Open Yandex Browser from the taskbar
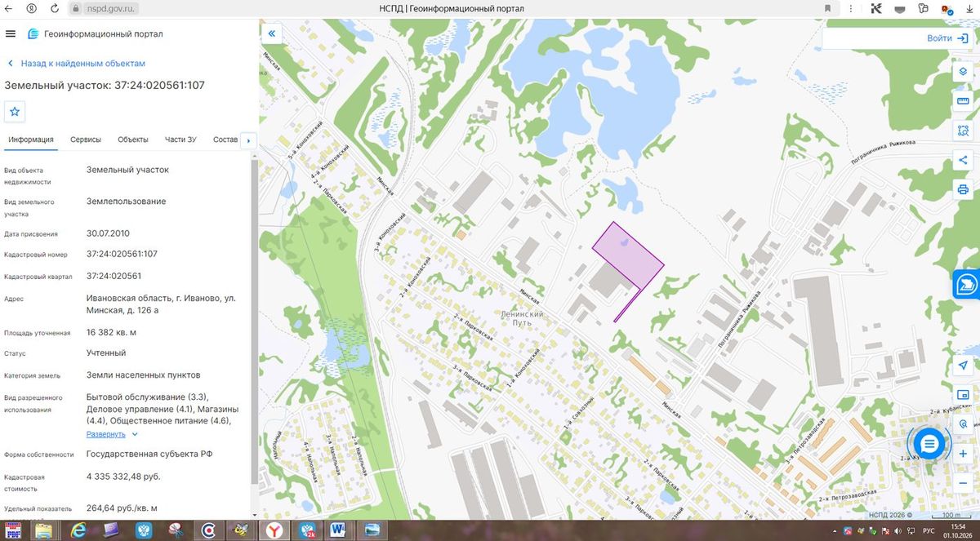Image resolution: width=980 pixels, height=541 pixels. (x=274, y=530)
